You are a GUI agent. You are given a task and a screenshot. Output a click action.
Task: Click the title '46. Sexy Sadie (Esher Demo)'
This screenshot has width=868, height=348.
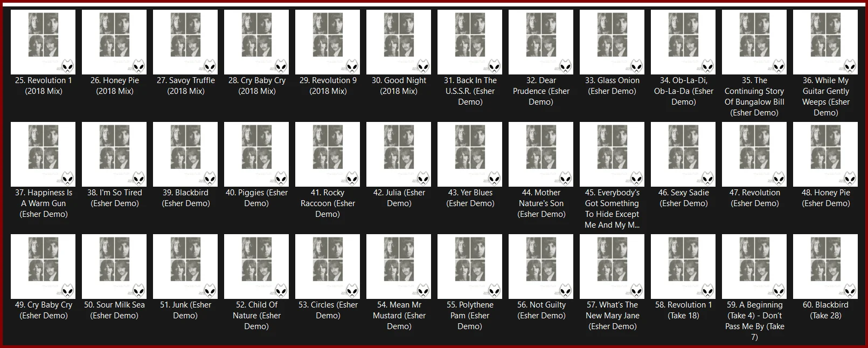click(x=684, y=198)
